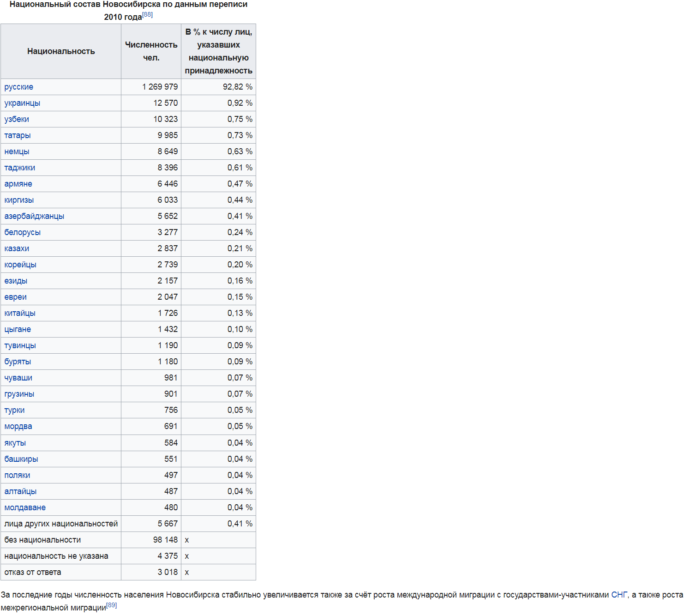Select the value 6 033 for киргизы

168,200
